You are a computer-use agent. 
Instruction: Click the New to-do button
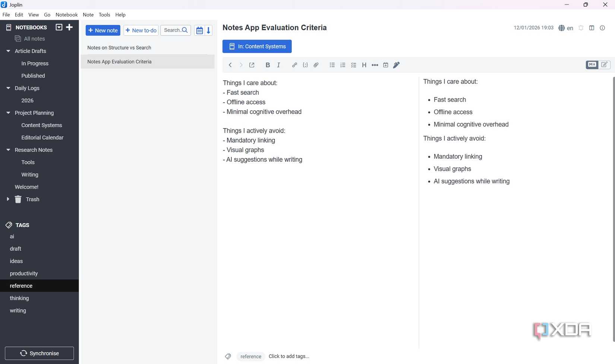[141, 31]
